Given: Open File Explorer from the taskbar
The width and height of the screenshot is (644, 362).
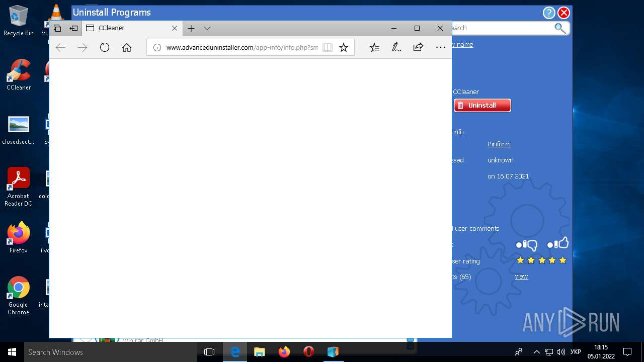Looking at the screenshot, I should tap(260, 352).
